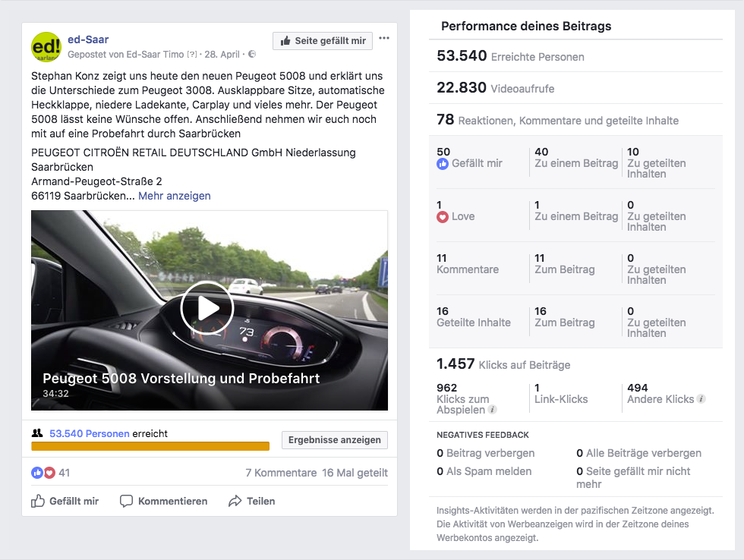Screen dimensions: 744x560
Task: Click the '0 Als Spam melden' feedback entry
Action: point(484,471)
